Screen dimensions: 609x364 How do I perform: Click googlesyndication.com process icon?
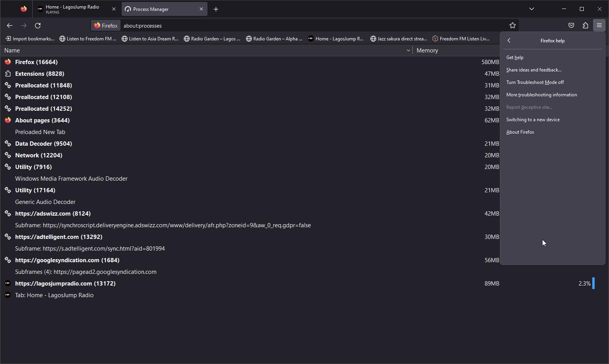point(8,260)
